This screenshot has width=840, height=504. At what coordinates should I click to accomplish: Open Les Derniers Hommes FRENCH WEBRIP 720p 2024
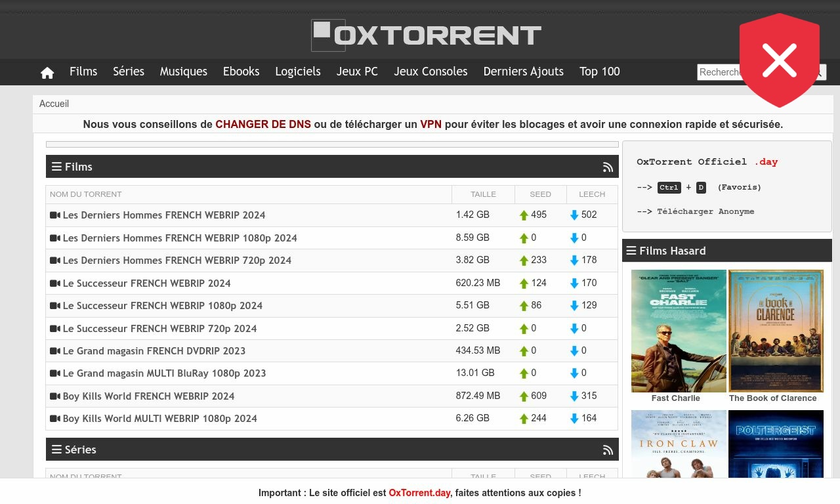point(177,261)
